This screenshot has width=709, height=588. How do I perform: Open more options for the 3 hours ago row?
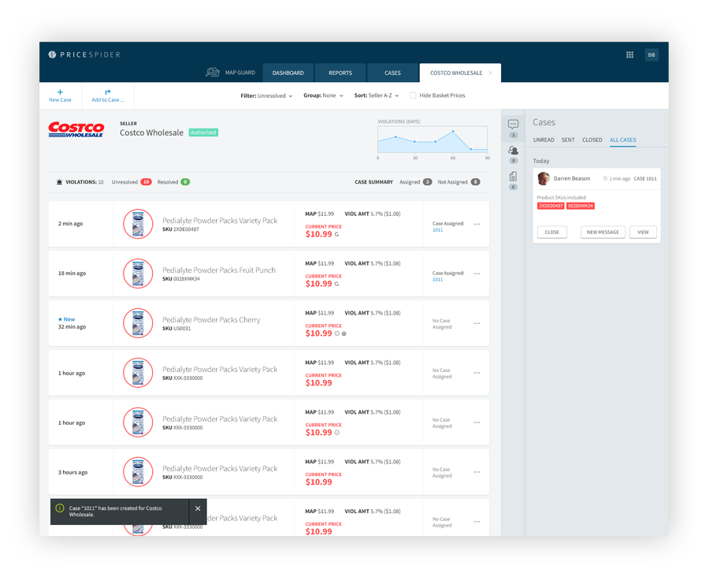(x=477, y=472)
